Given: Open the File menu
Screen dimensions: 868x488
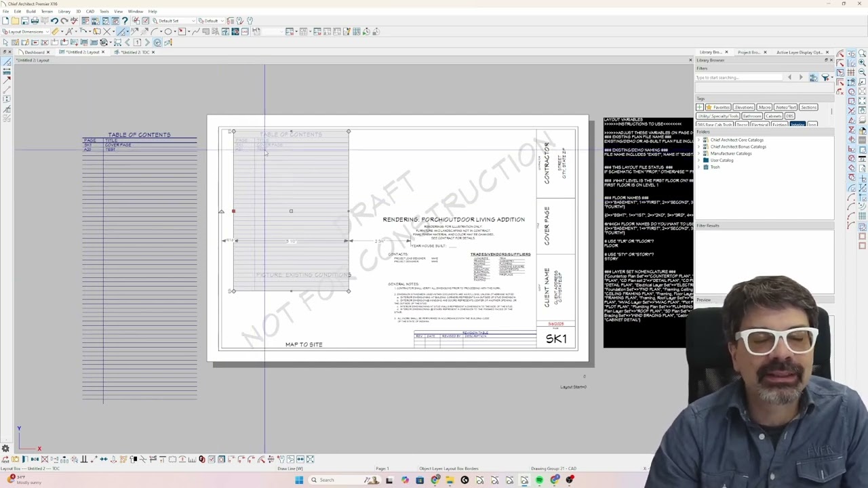Looking at the screenshot, I should (x=5, y=12).
